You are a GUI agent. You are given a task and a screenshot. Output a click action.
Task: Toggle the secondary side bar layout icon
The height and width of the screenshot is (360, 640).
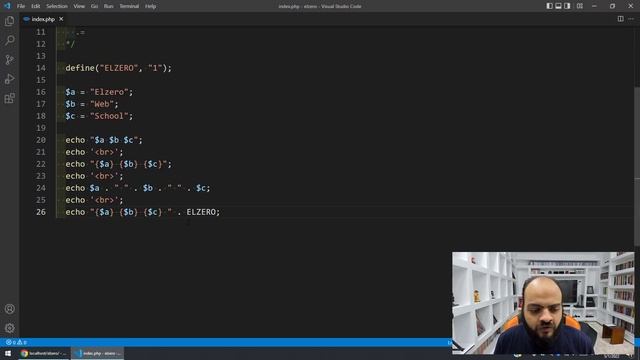[567, 6]
